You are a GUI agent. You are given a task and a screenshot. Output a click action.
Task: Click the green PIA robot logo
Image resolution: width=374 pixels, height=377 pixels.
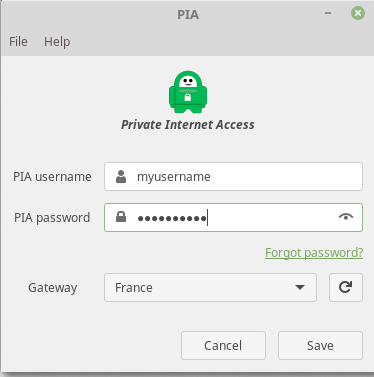click(x=188, y=92)
